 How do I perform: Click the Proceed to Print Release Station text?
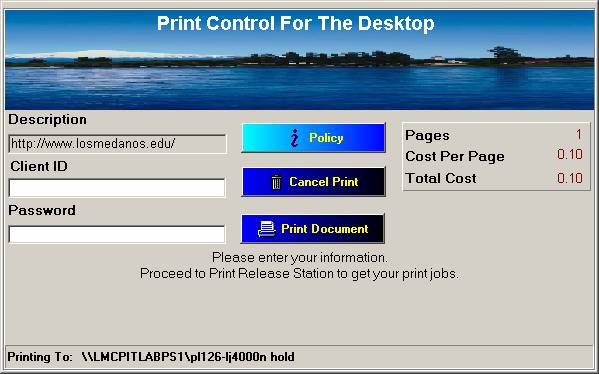pos(299,274)
